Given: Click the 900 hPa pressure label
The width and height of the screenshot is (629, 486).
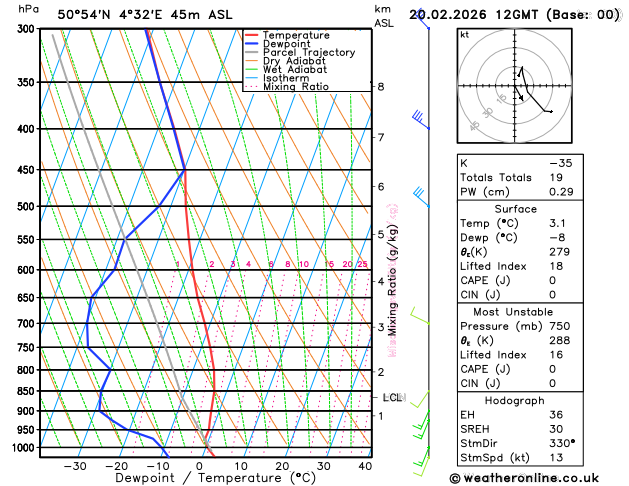Looking at the screenshot, I should pyautogui.click(x=28, y=411).
